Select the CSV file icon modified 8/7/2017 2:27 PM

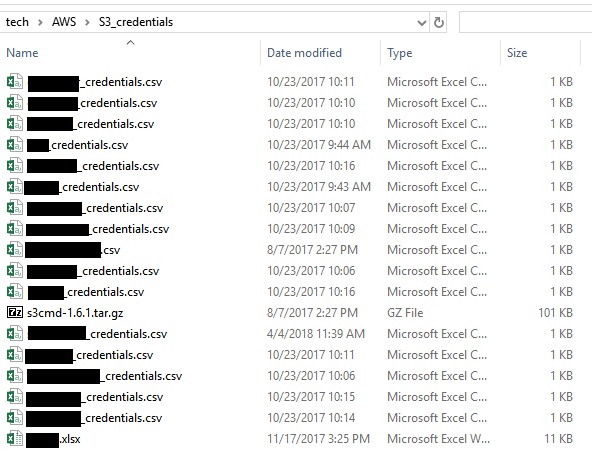(x=15, y=250)
